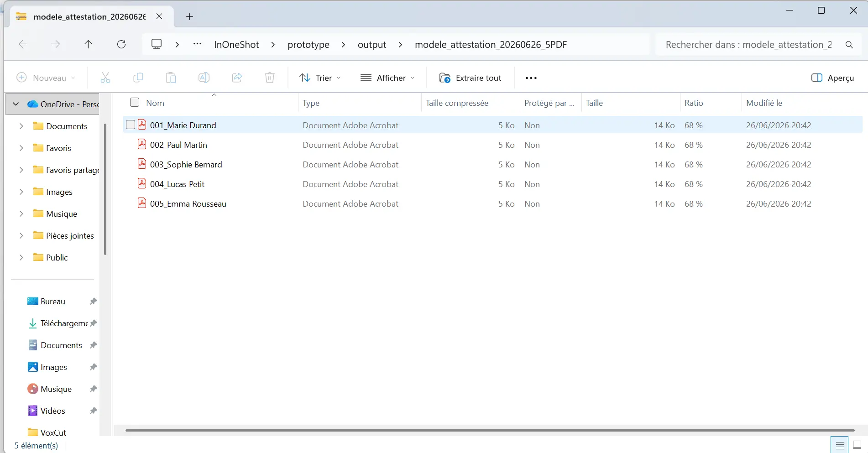Click the PC monitor icon in address bar
This screenshot has width=868, height=453.
click(x=157, y=44)
